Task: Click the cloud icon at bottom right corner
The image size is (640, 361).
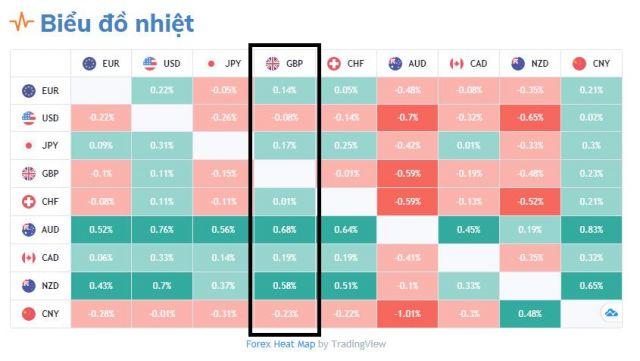Action: coord(611,313)
